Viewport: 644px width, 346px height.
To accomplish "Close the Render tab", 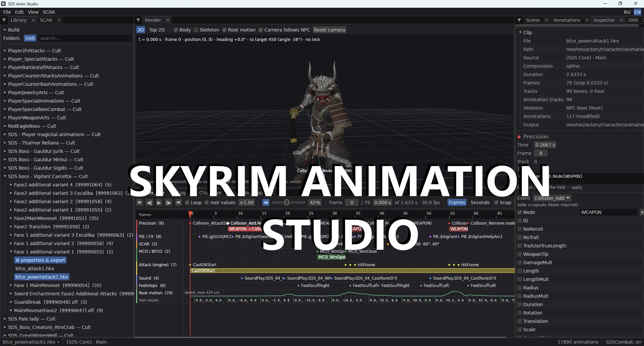I will point(168,20).
